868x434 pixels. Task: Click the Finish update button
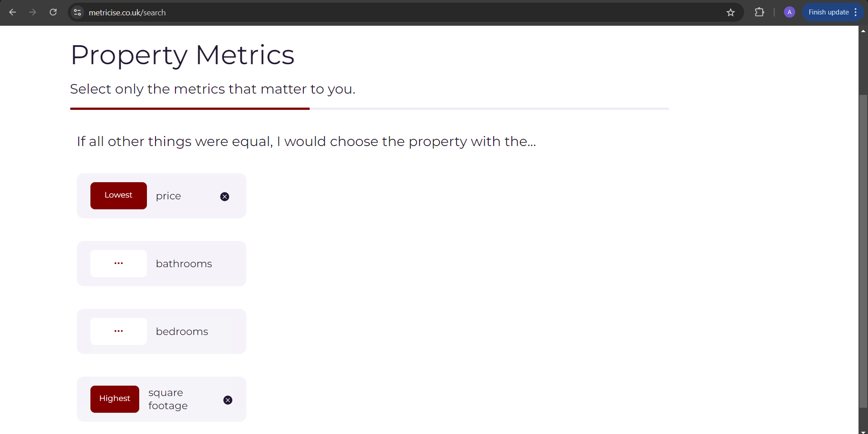(828, 12)
